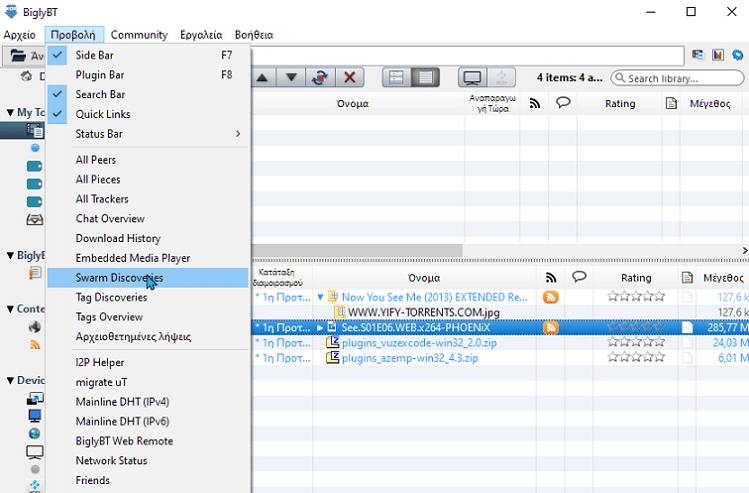Choose BiglyBT Web Remote menu entry

click(x=148, y=441)
